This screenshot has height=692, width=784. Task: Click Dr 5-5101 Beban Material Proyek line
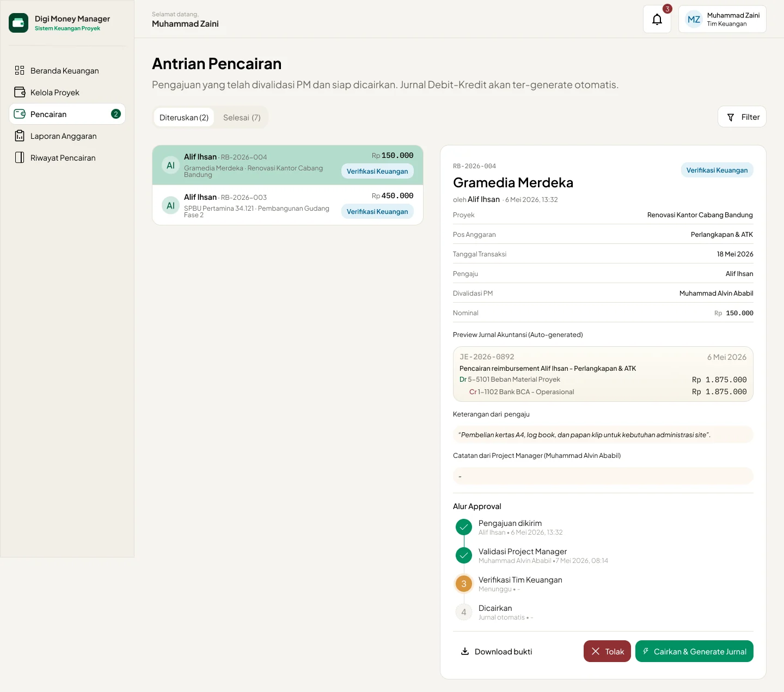603,379
